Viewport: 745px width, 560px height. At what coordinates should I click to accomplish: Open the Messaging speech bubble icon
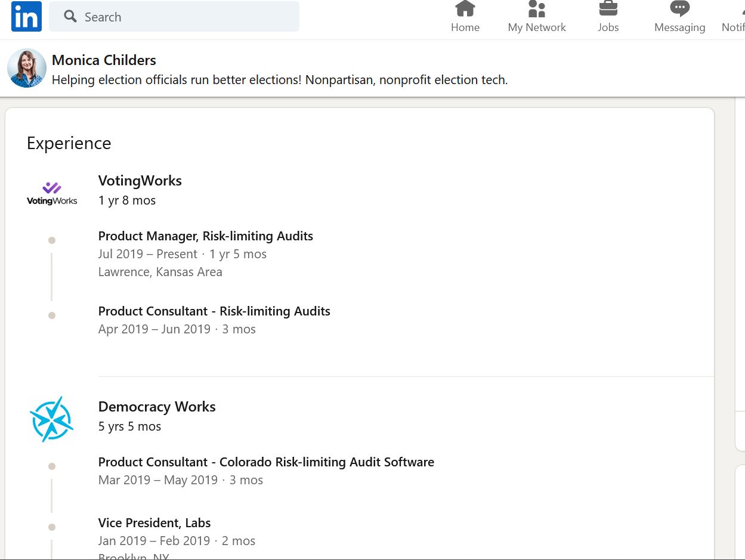pos(679,9)
